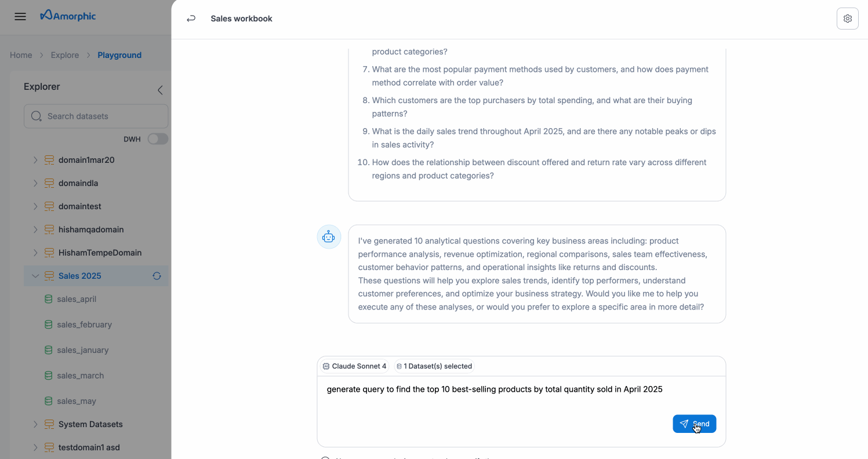868x459 pixels.
Task: Open the hamburger navigation menu
Action: [20, 16]
